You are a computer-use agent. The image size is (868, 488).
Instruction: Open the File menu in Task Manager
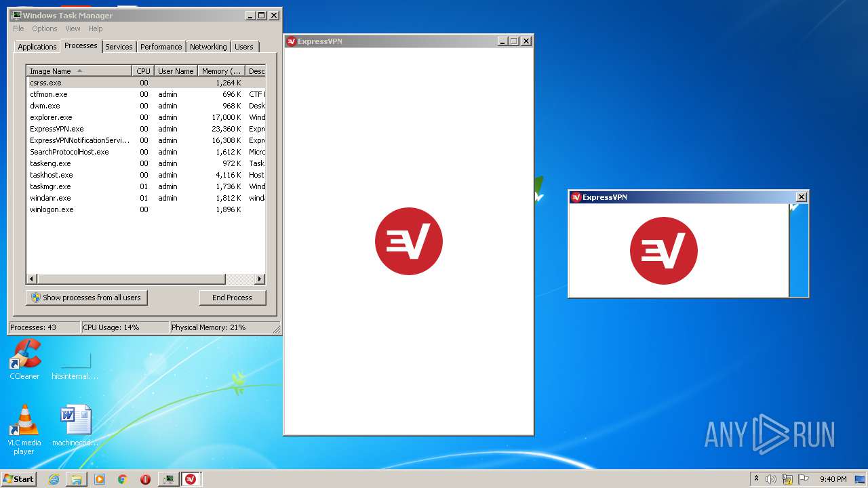pyautogui.click(x=18, y=28)
